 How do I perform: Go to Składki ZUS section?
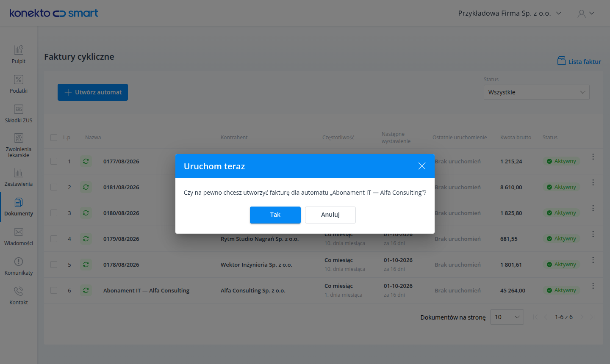pos(19,114)
